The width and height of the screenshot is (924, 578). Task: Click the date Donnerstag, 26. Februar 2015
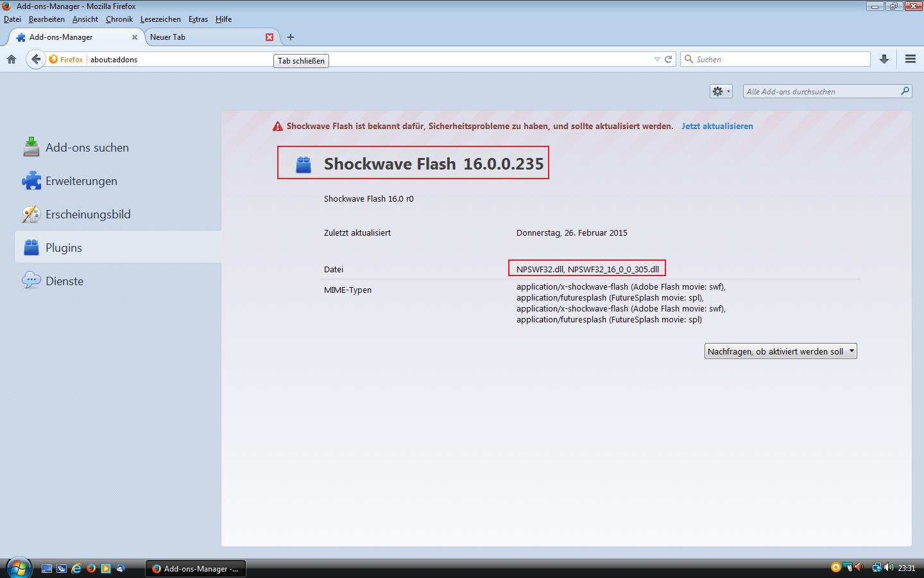[x=572, y=232]
